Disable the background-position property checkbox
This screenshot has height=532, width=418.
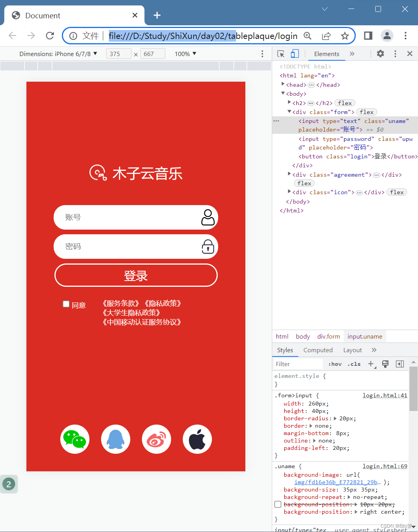[278, 504]
